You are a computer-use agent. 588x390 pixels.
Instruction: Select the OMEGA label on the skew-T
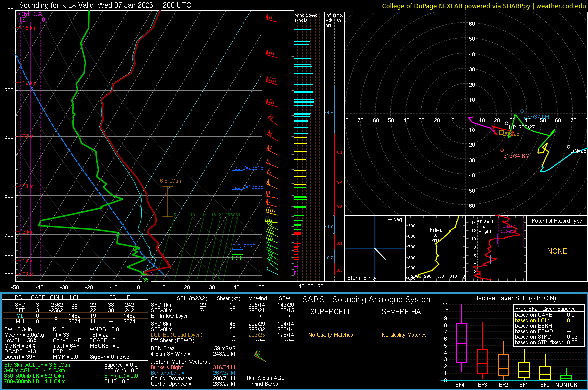30,14
